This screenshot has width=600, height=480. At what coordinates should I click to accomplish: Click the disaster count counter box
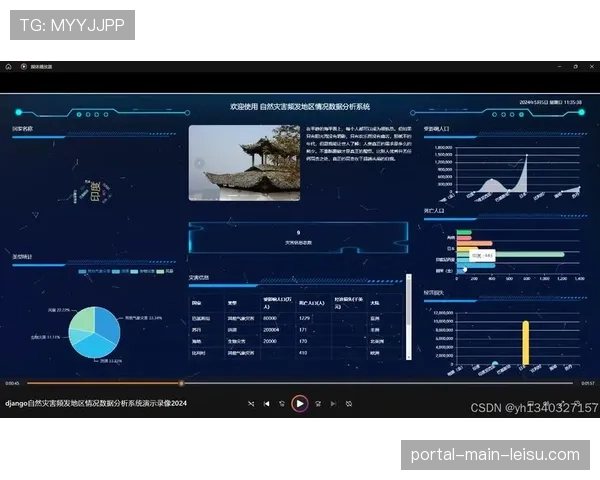click(x=298, y=238)
